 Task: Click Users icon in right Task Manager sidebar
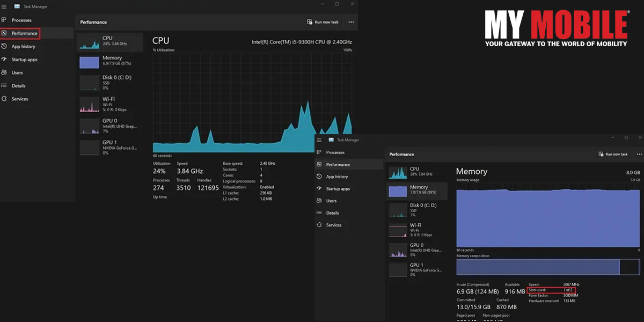pos(319,201)
